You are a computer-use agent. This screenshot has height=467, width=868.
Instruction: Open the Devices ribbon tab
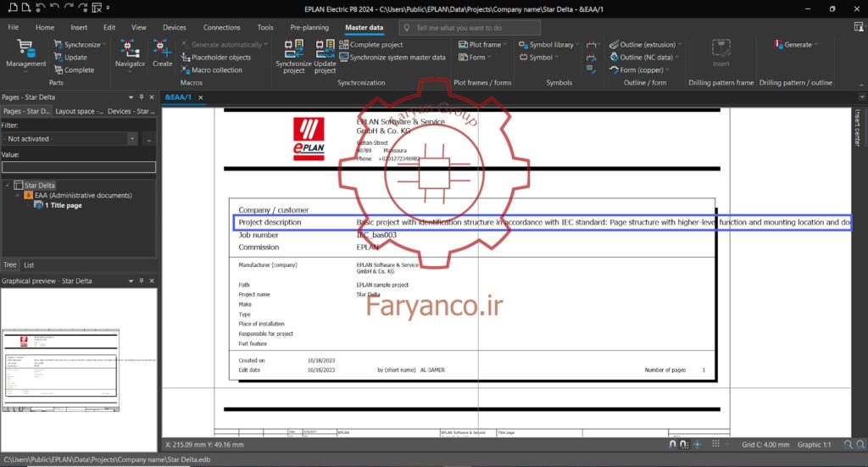[175, 27]
